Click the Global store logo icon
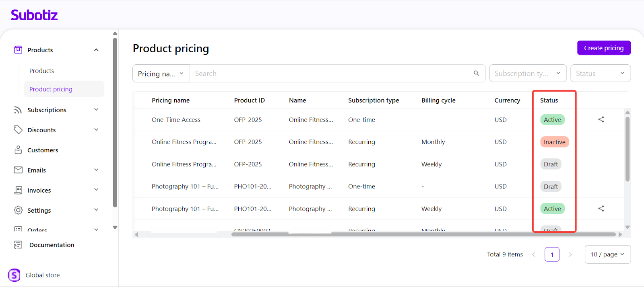Screen dimensions: 644x287 (x=14, y=275)
